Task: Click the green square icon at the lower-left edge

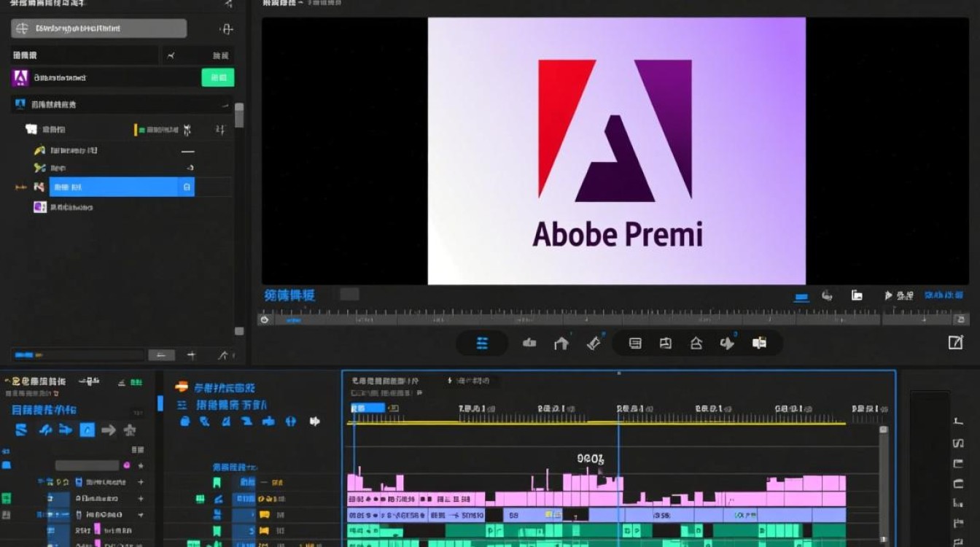Action: click(7, 498)
